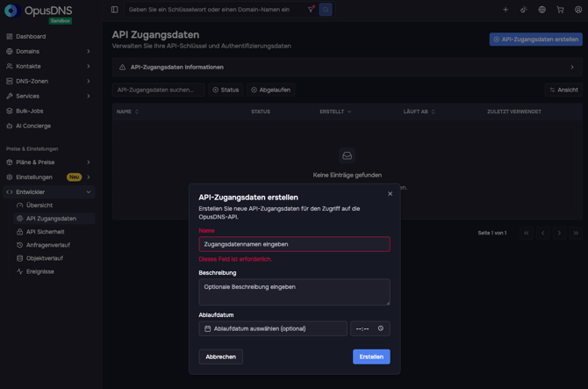588x389 pixels.
Task: Expand the DNS-Zonen sidebar menu
Action: (49, 81)
